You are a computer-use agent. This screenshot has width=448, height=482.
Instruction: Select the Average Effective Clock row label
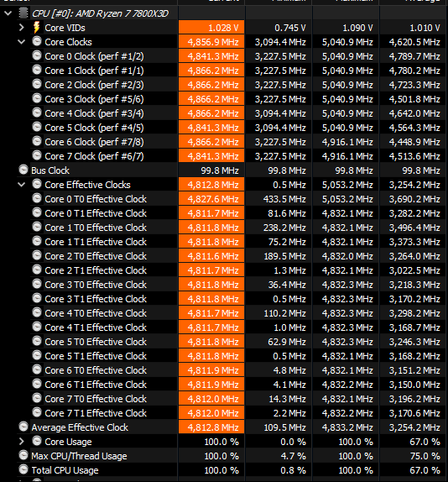(x=80, y=427)
